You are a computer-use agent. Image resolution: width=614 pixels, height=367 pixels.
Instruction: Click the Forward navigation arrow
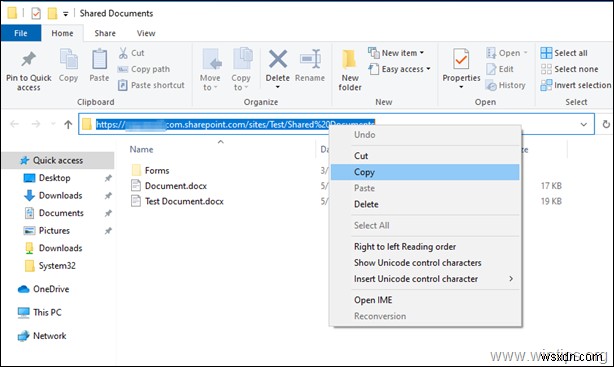[x=36, y=124]
